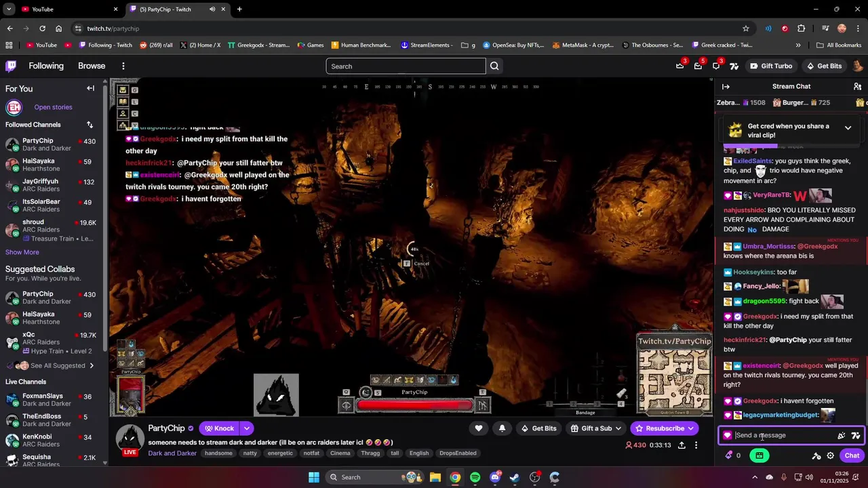The width and height of the screenshot is (868, 488).
Task: Open user avatar account menu
Action: [858, 66]
